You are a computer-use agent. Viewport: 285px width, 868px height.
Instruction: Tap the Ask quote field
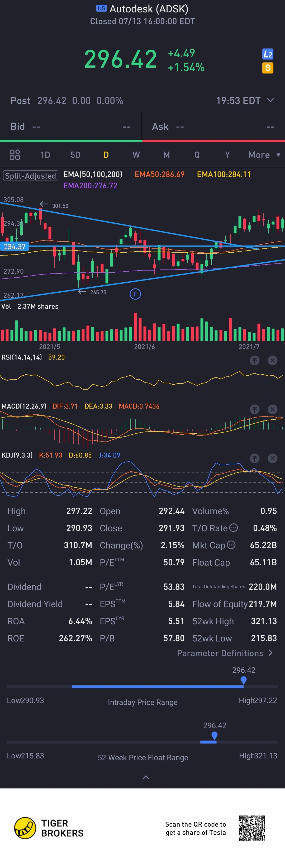[213, 126]
